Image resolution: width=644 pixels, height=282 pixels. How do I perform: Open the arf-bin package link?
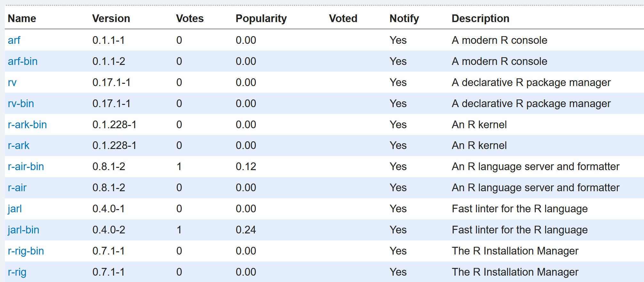[23, 61]
